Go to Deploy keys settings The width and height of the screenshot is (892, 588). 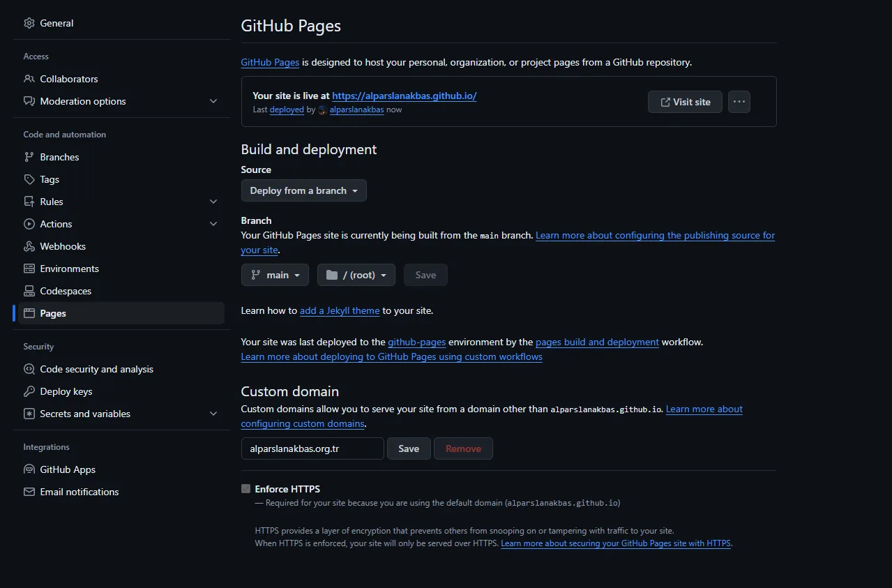click(x=121, y=391)
